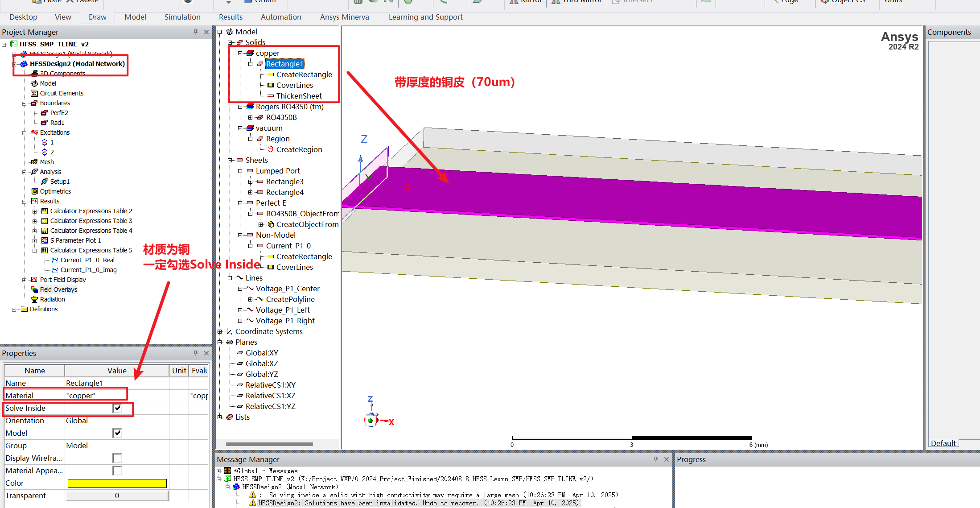
Task: Select the Setup1 analysis icon
Action: (45, 182)
